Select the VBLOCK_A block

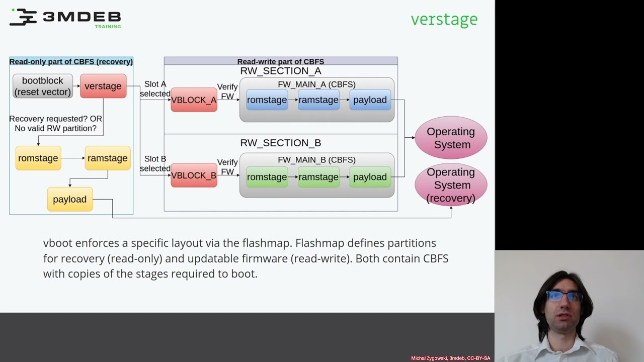tap(194, 100)
